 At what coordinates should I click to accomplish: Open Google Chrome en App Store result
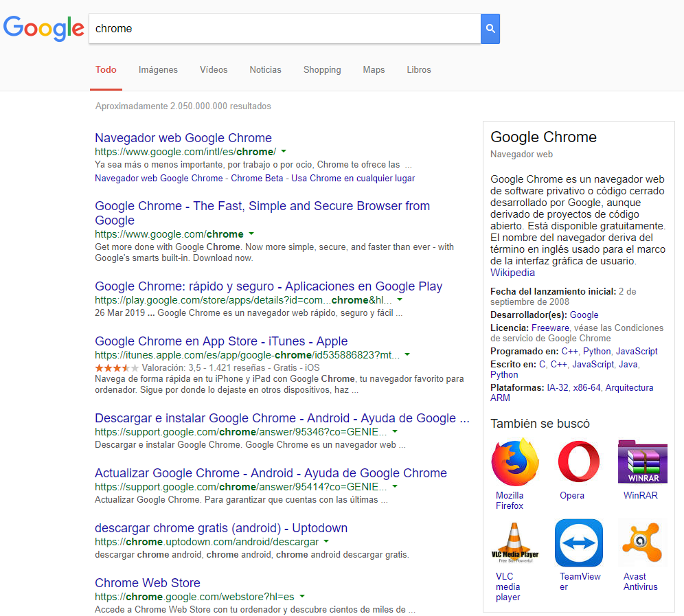click(221, 341)
